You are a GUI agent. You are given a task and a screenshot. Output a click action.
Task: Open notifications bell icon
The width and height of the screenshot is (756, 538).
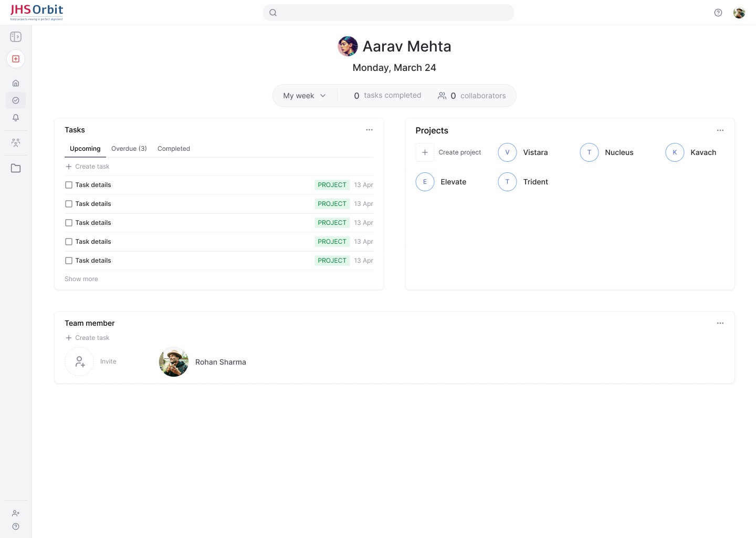tap(16, 118)
